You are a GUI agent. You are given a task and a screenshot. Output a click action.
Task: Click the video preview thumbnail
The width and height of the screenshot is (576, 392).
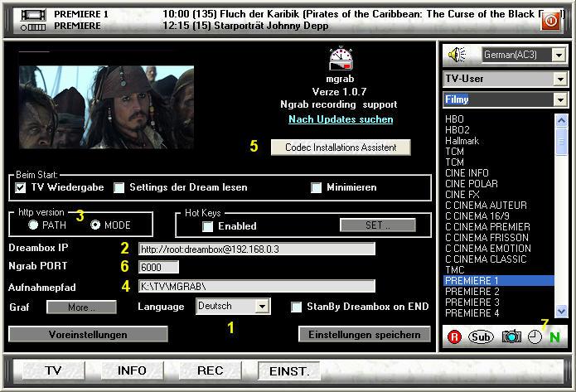coord(107,107)
